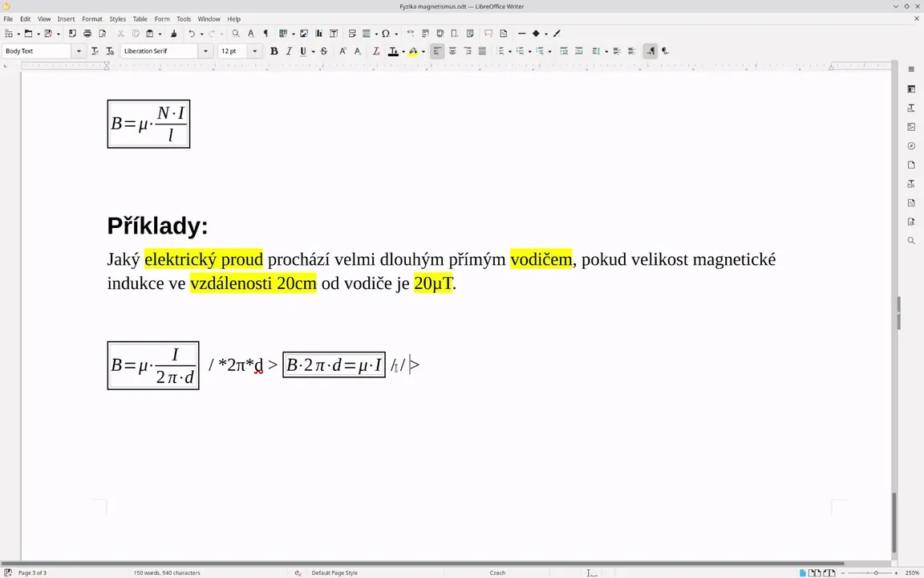
Task: Click the vertical scrollbar thumb
Action: 894,522
